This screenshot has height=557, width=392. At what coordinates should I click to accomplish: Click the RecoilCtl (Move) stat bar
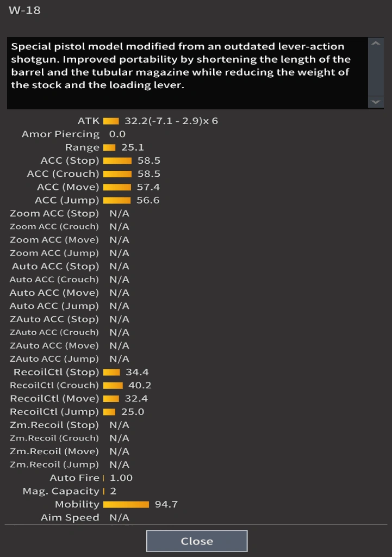click(x=111, y=399)
